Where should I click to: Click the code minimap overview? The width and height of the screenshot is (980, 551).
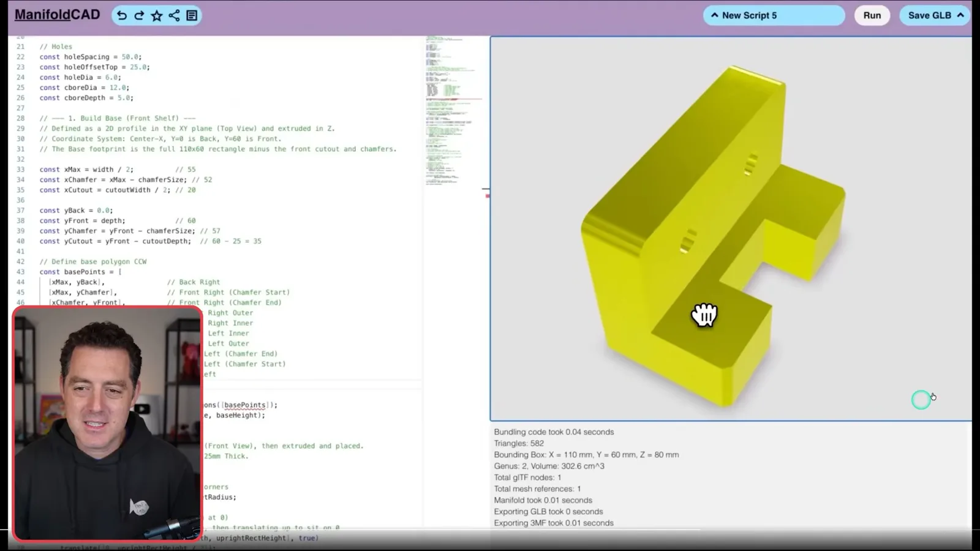[453, 110]
